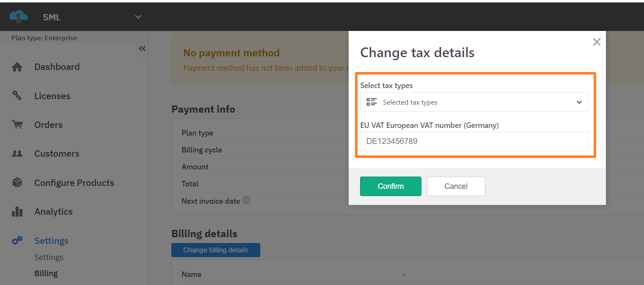Screen dimensions: 644x285
Task: Click the Customers people icon
Action: click(17, 154)
